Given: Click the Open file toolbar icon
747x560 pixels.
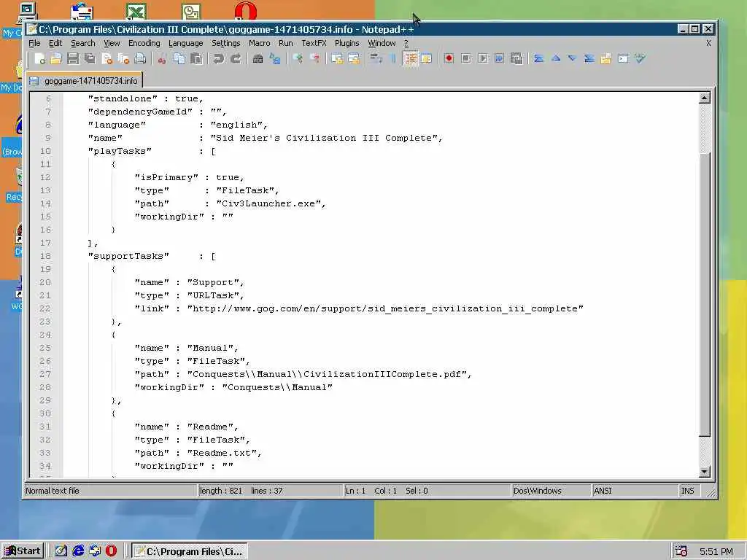Looking at the screenshot, I should click(56, 58).
